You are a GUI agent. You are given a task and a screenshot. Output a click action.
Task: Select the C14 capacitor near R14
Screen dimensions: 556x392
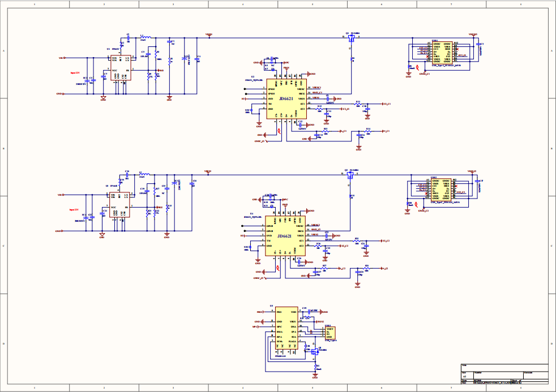(359, 135)
